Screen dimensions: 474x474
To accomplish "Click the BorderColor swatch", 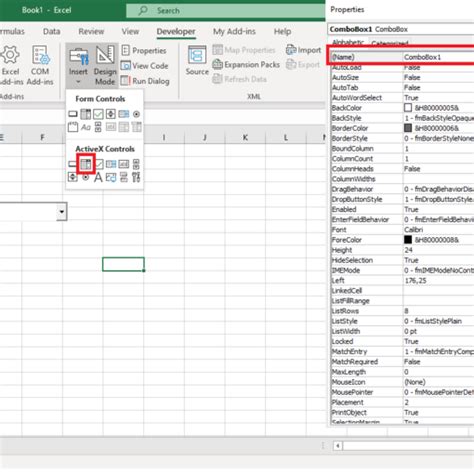I will tap(408, 128).
